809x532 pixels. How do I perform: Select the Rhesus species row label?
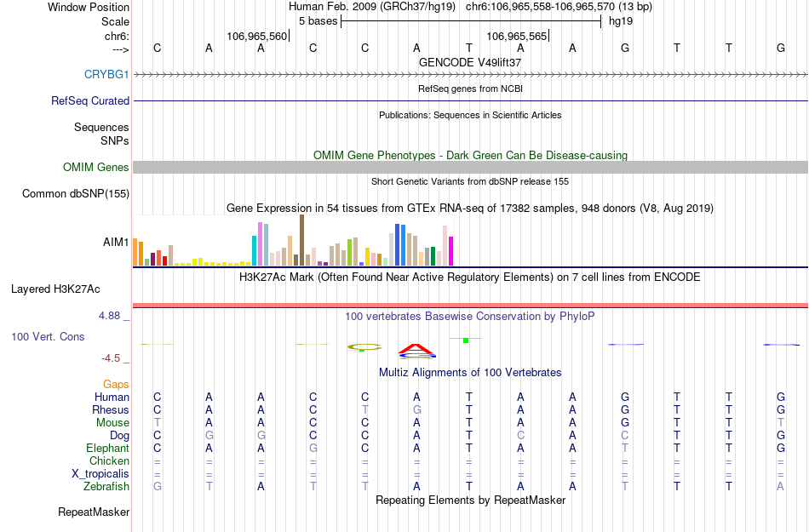coord(110,409)
